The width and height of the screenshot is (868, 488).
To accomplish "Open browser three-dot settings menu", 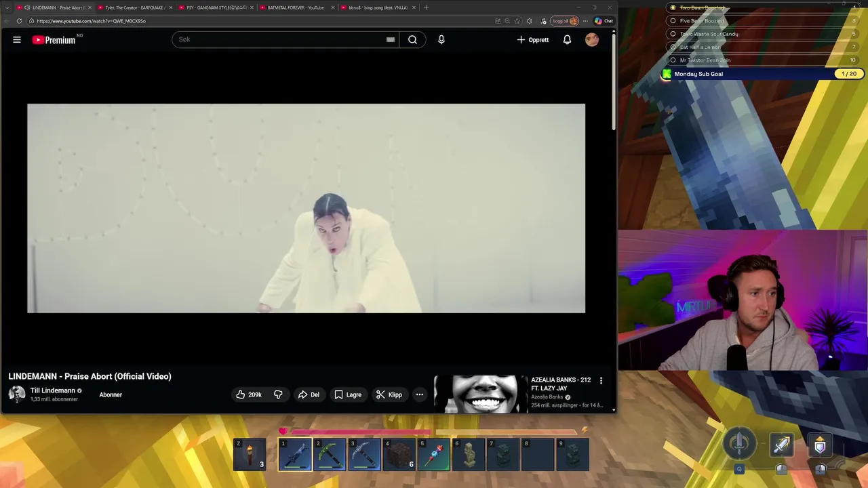I will pos(585,21).
